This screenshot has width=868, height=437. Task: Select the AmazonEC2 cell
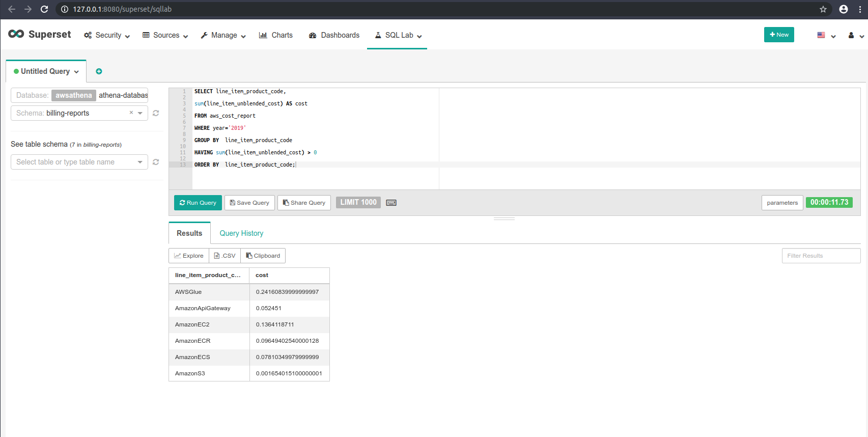click(x=209, y=324)
